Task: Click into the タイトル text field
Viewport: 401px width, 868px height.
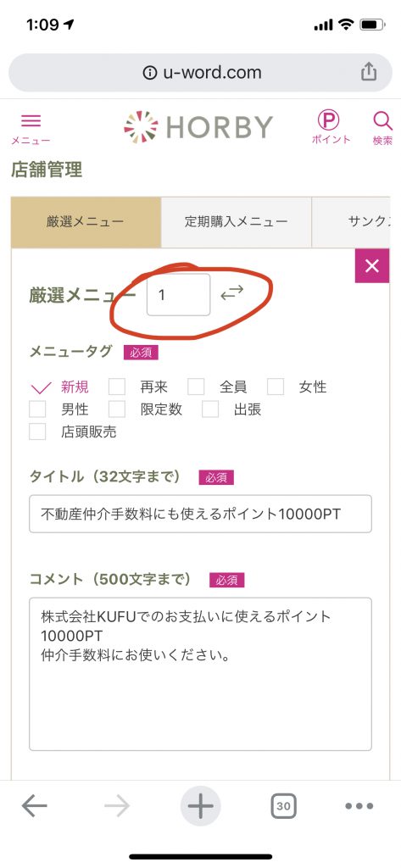Action: click(200, 515)
